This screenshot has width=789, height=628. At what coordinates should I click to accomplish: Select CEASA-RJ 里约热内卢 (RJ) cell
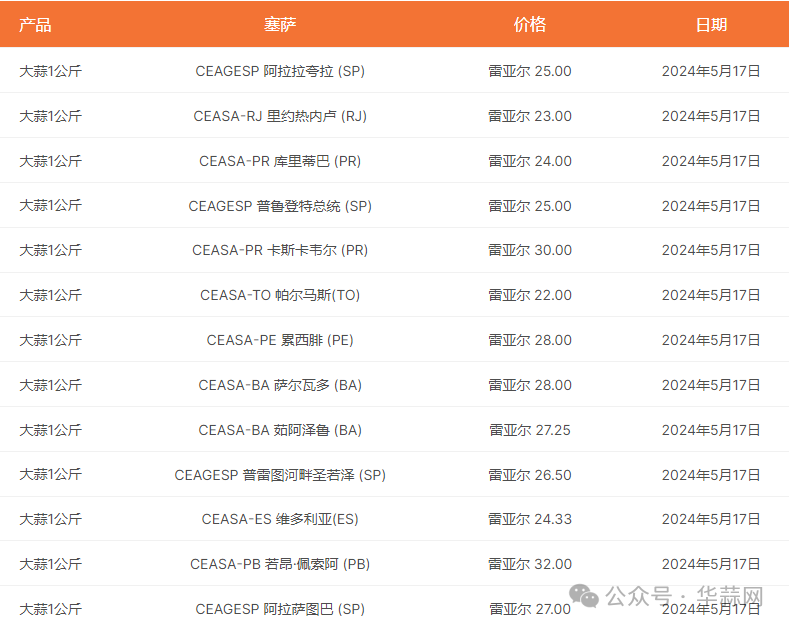click(280, 116)
